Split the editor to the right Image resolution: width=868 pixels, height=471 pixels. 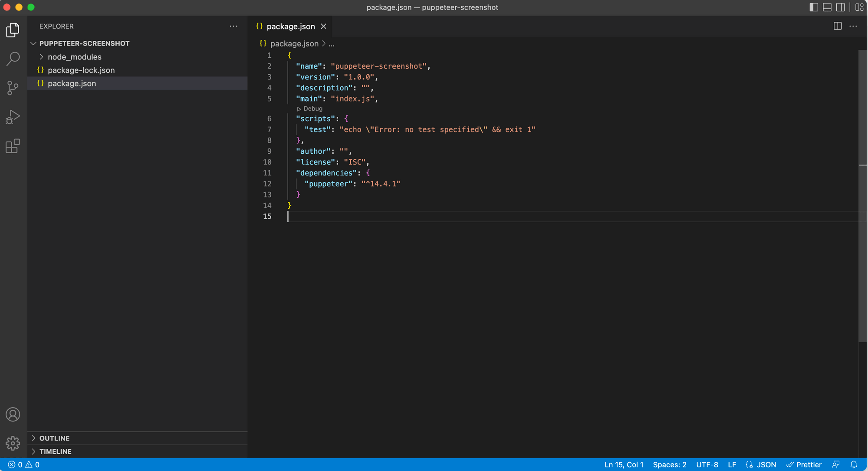pyautogui.click(x=838, y=26)
